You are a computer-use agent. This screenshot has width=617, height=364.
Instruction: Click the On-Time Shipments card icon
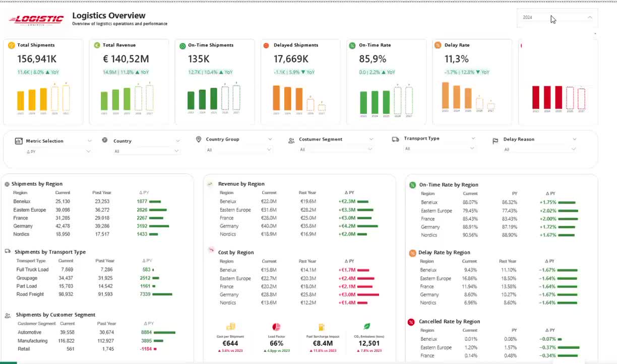pos(182,45)
